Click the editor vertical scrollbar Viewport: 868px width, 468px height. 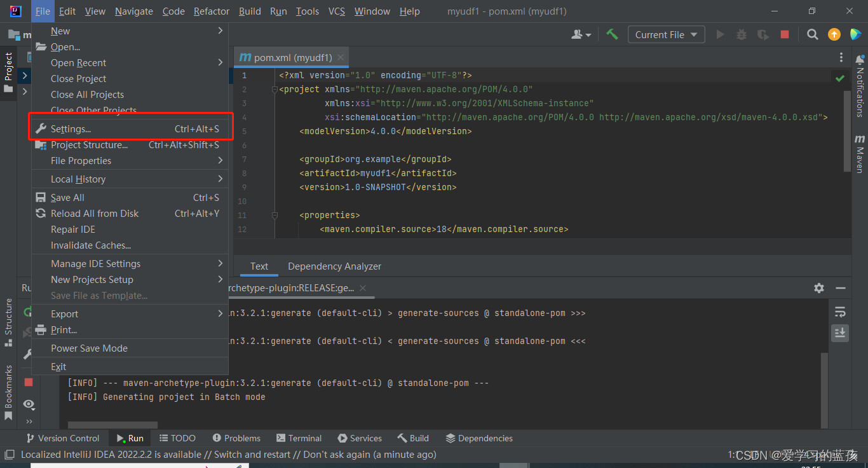[847, 130]
